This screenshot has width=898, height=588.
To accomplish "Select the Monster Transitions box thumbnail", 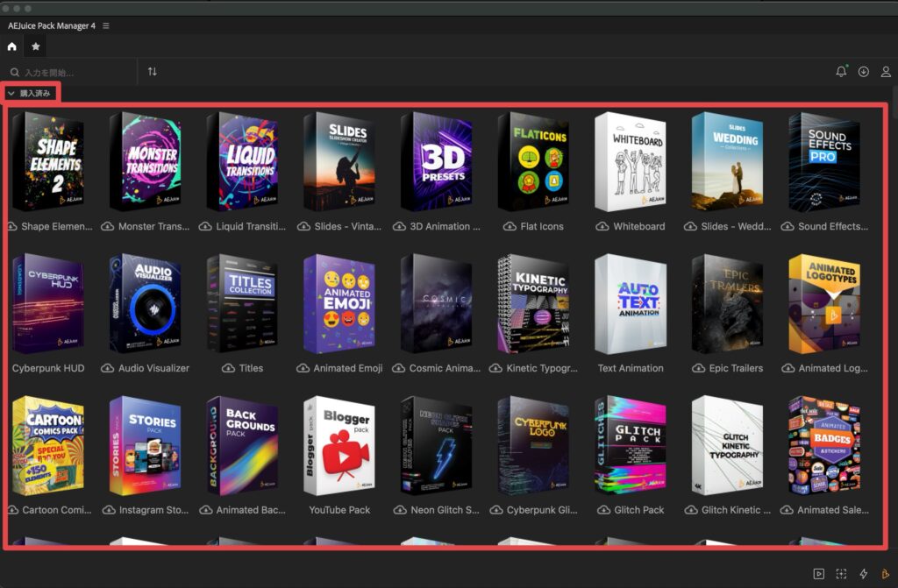I will [x=146, y=161].
